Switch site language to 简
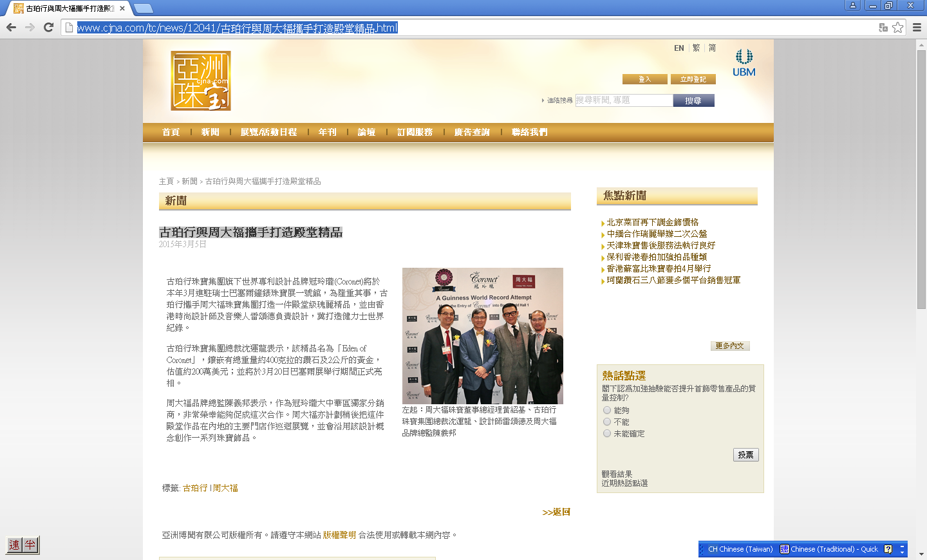 point(712,48)
